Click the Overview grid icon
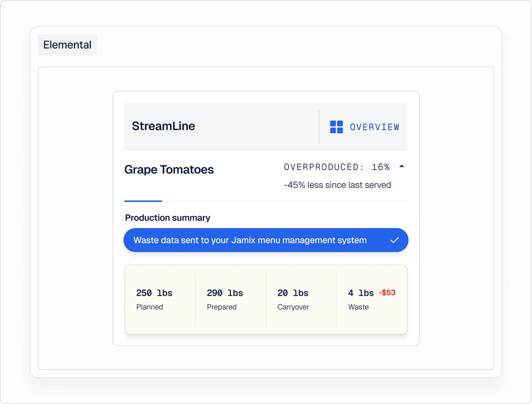532x404 pixels. (336, 127)
